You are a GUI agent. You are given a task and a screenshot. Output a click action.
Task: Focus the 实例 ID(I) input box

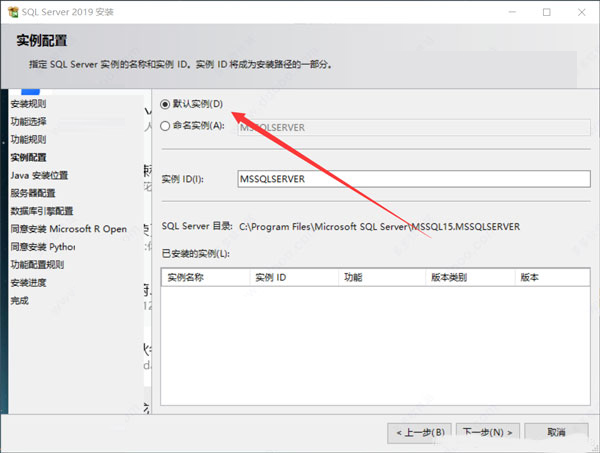click(x=414, y=179)
